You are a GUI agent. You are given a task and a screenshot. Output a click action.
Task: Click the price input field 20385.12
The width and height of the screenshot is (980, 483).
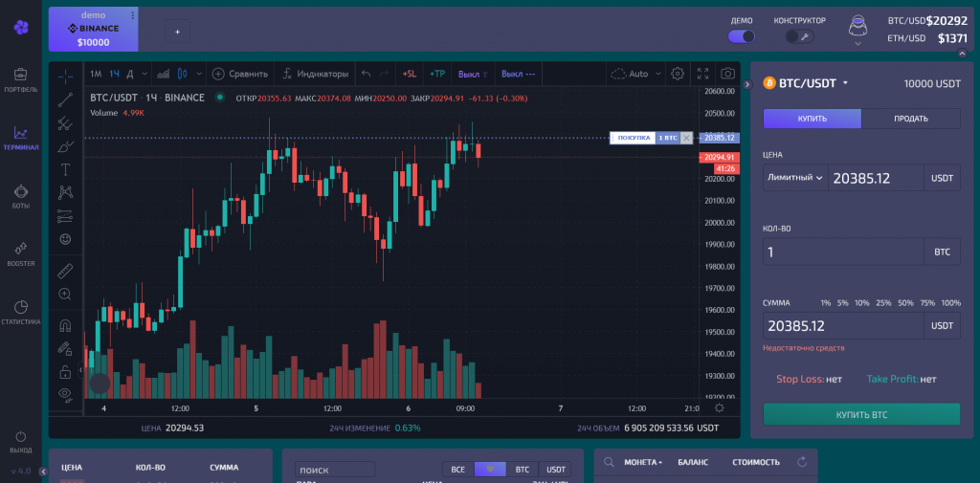click(876, 178)
